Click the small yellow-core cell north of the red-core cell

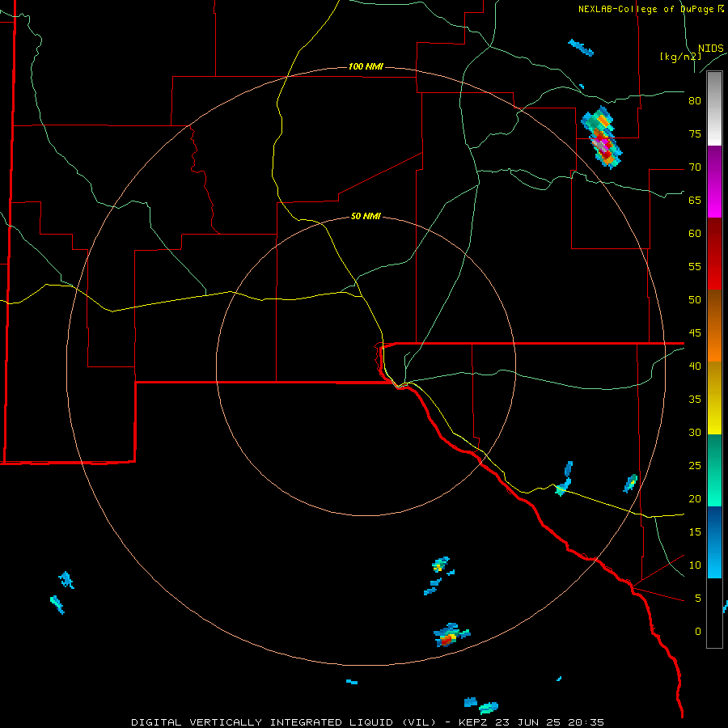click(x=440, y=565)
